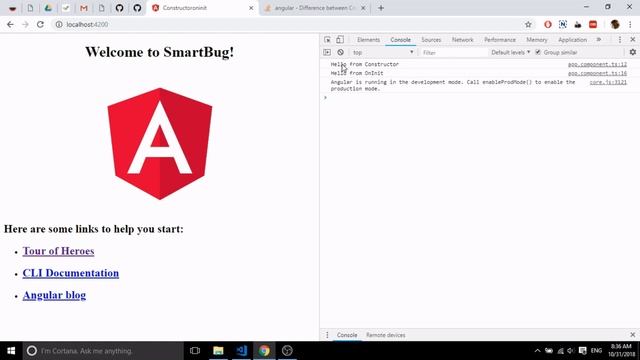
Task: Open the Angular blog link
Action: pos(54,295)
